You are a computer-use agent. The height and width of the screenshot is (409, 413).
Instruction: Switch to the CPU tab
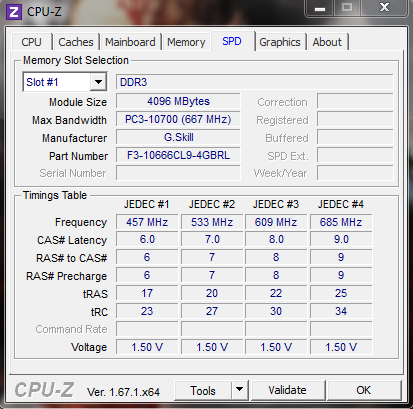tap(31, 42)
